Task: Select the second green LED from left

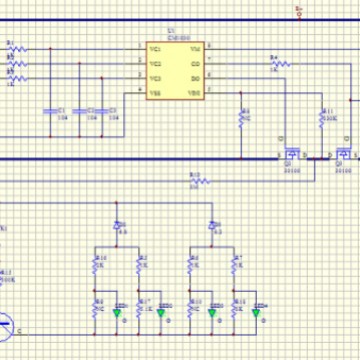Action: coord(161,313)
